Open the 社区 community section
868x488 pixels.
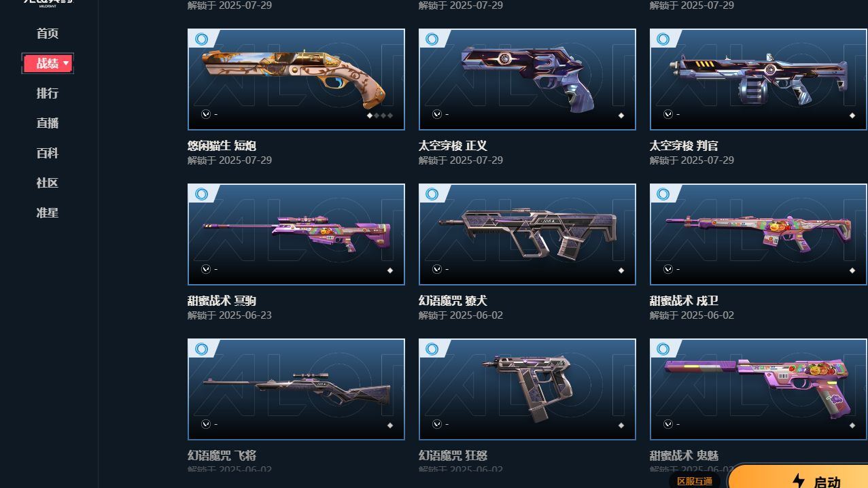click(48, 183)
